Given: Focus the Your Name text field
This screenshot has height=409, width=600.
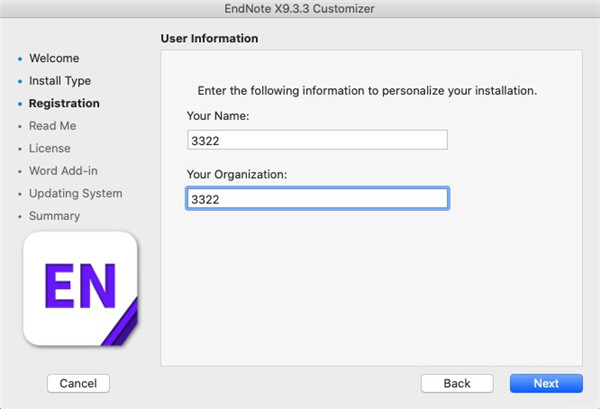Looking at the screenshot, I should pyautogui.click(x=317, y=140).
